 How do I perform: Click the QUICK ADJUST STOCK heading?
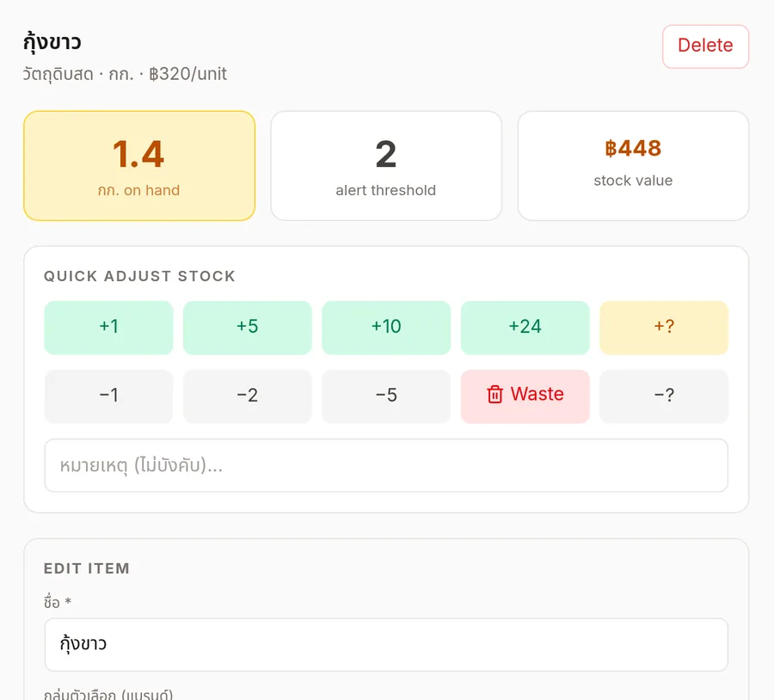pos(139,276)
